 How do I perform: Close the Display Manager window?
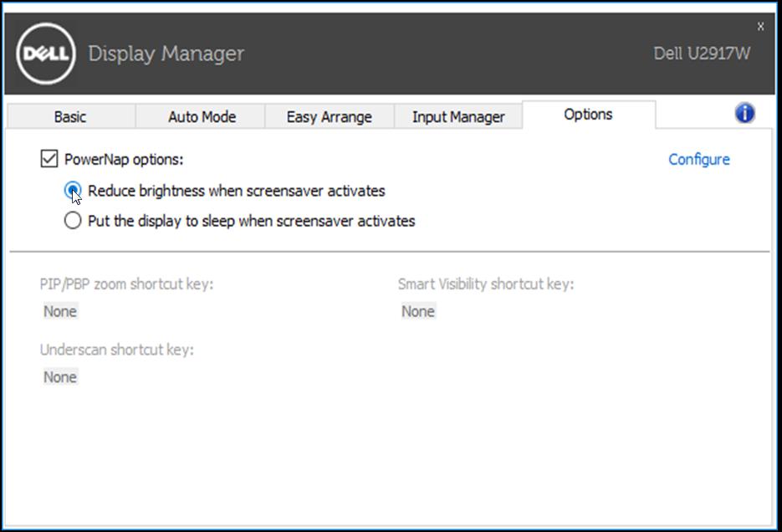(760, 27)
